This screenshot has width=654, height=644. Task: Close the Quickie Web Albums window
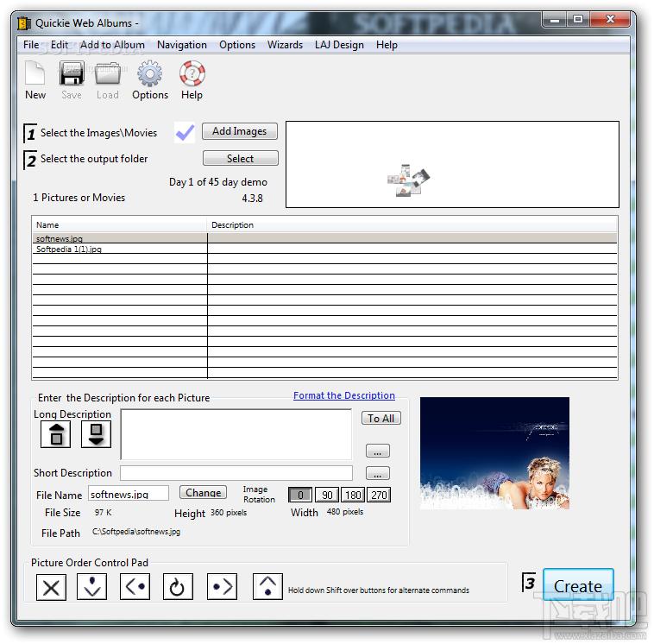[610, 20]
